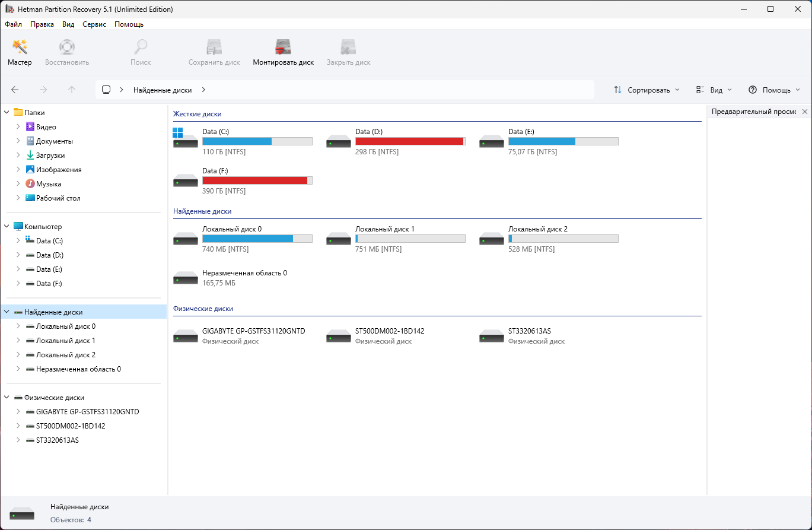
Task: Click the Физические диски group header in main pane
Action: coord(203,309)
